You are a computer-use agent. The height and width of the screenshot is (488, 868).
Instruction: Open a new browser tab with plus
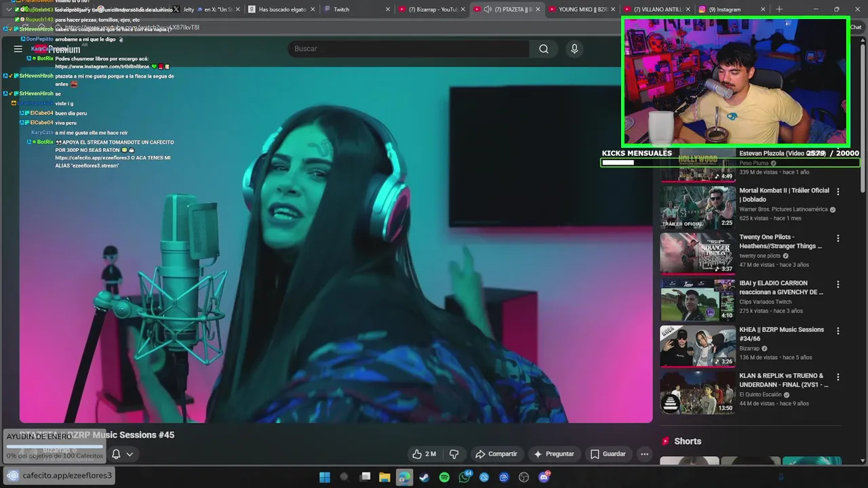point(779,9)
